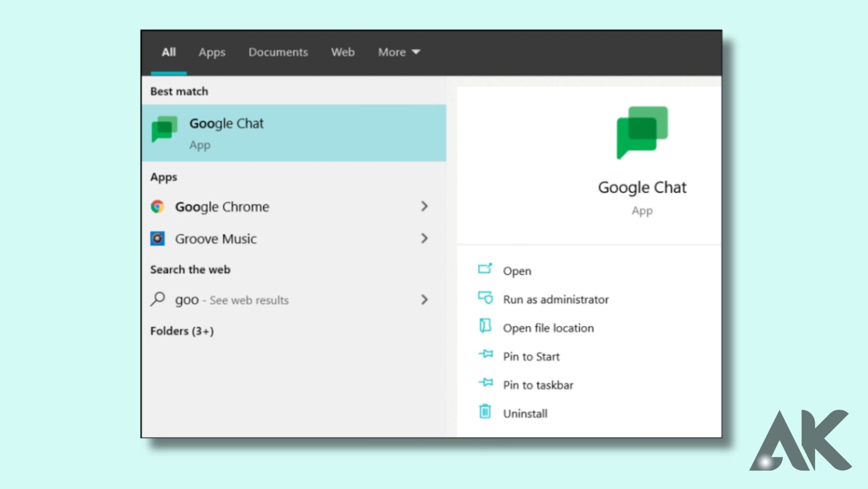The height and width of the screenshot is (489, 868).
Task: Select the Web search tab
Action: click(x=342, y=52)
